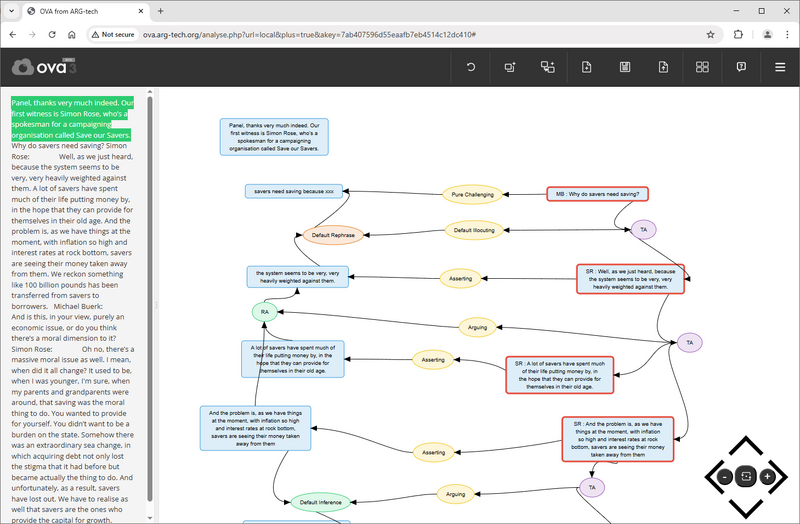Select the 'MB : Why do savers need saving?' node

[597, 194]
